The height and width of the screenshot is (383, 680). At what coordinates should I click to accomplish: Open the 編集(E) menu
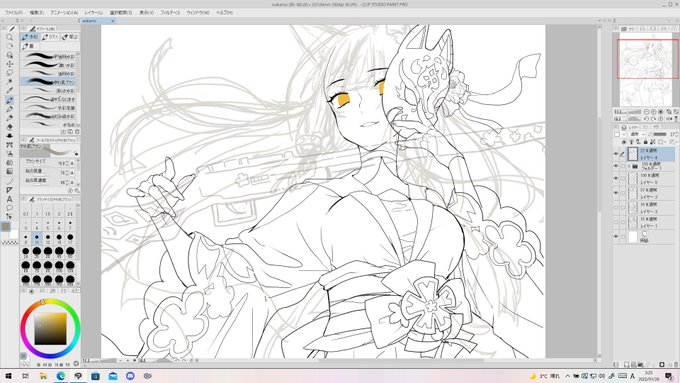pyautogui.click(x=36, y=13)
